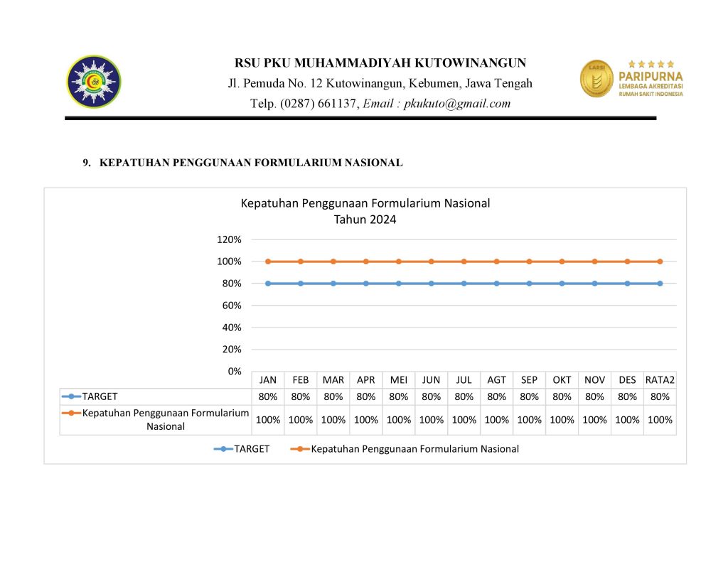Click the RATA2 column header

point(660,380)
